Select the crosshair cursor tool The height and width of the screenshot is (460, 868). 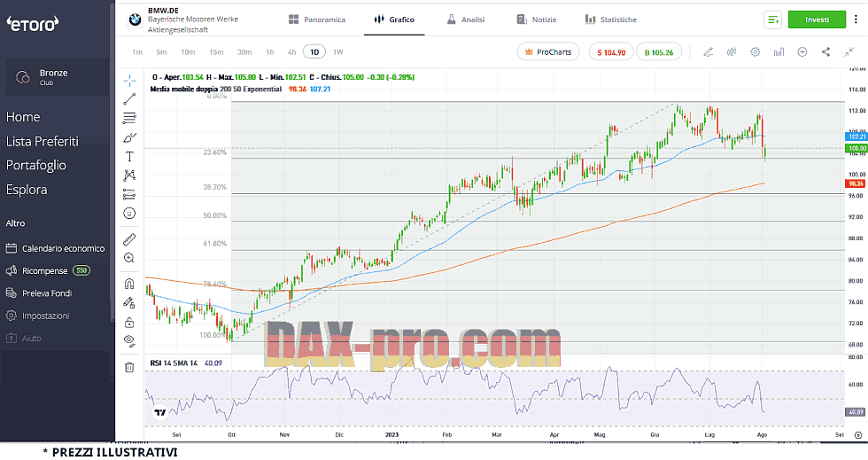coord(129,81)
